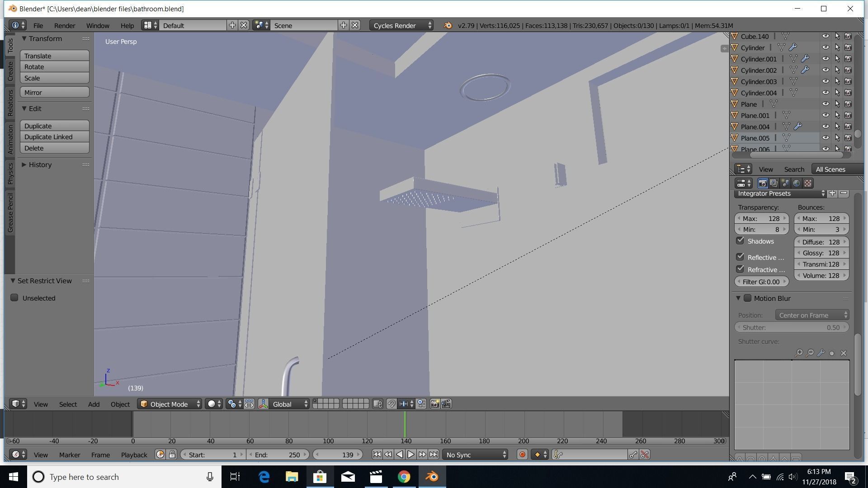This screenshot has height=488, width=868.
Task: Open the Object Mode selector
Action: pos(170,404)
